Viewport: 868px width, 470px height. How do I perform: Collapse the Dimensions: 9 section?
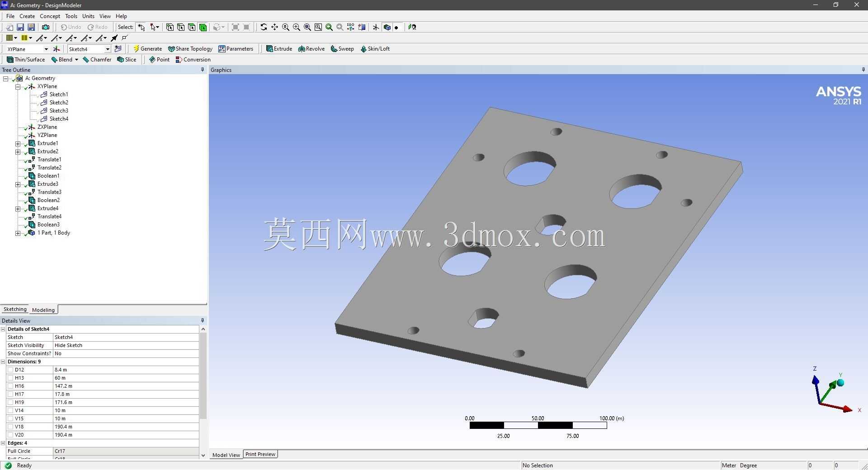[3, 362]
